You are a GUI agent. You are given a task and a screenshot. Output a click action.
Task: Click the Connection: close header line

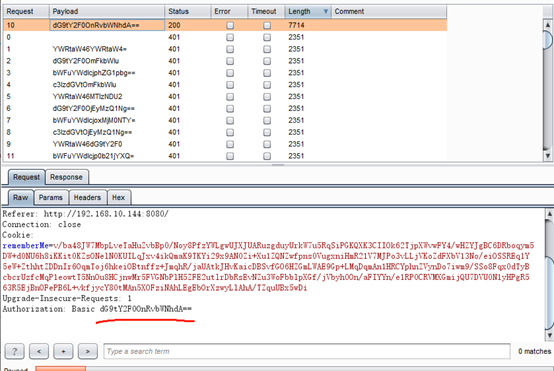[x=42, y=224]
